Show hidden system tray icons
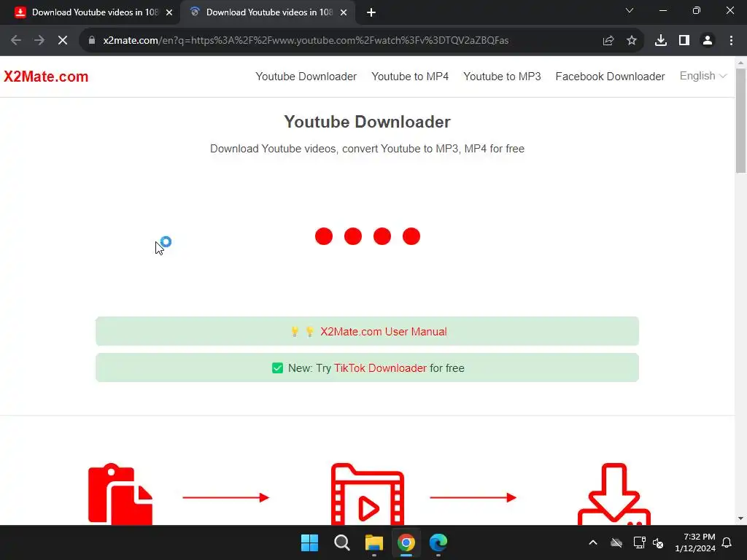Image resolution: width=747 pixels, height=560 pixels. [x=593, y=542]
